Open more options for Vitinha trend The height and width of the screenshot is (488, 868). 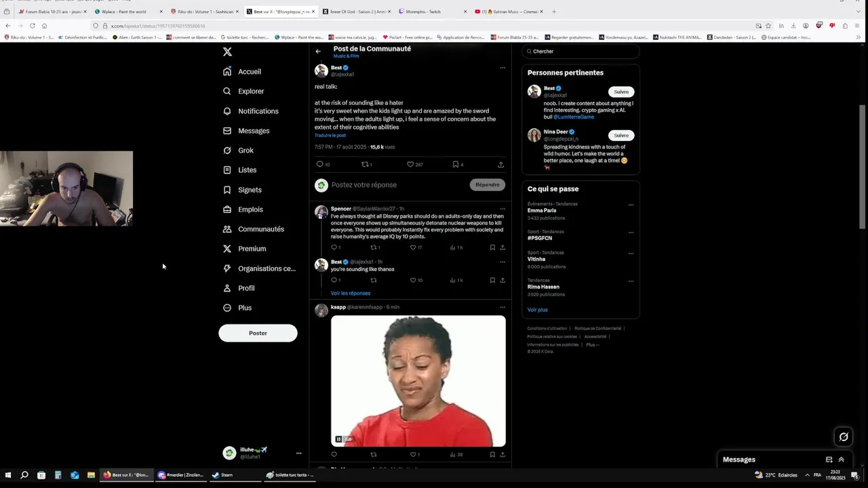click(x=631, y=253)
